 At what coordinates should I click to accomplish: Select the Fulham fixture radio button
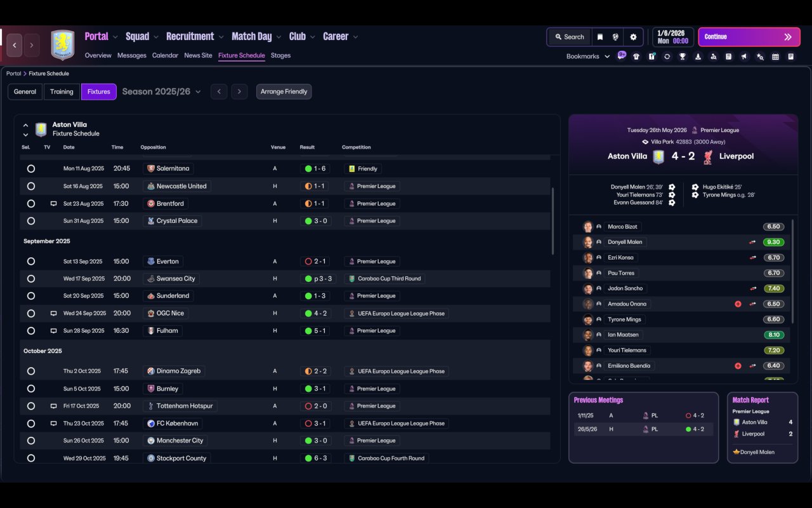pos(31,331)
